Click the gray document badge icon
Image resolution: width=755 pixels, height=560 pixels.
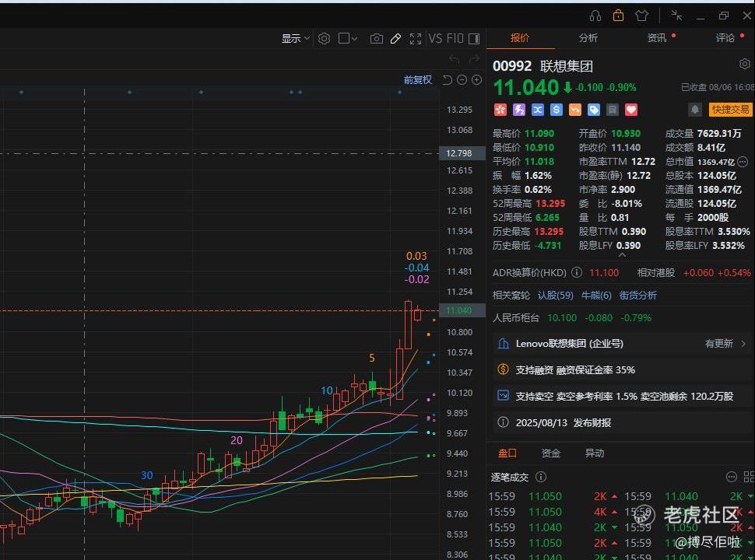(613, 110)
